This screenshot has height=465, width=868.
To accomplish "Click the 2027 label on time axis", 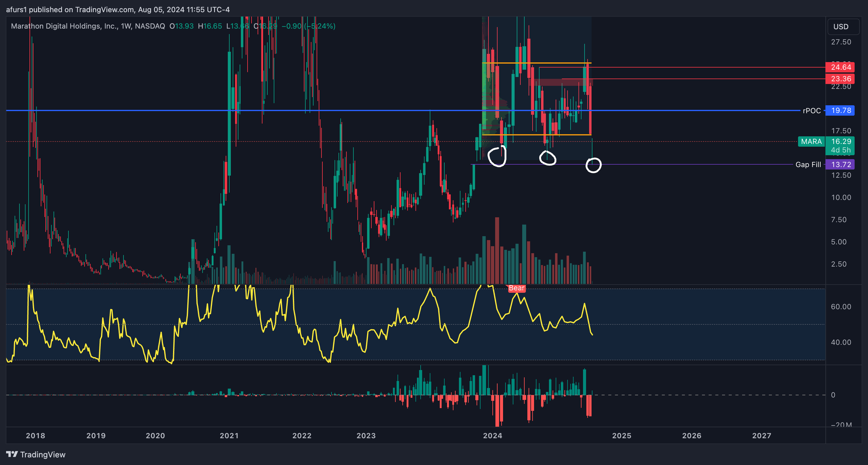I will (762, 436).
